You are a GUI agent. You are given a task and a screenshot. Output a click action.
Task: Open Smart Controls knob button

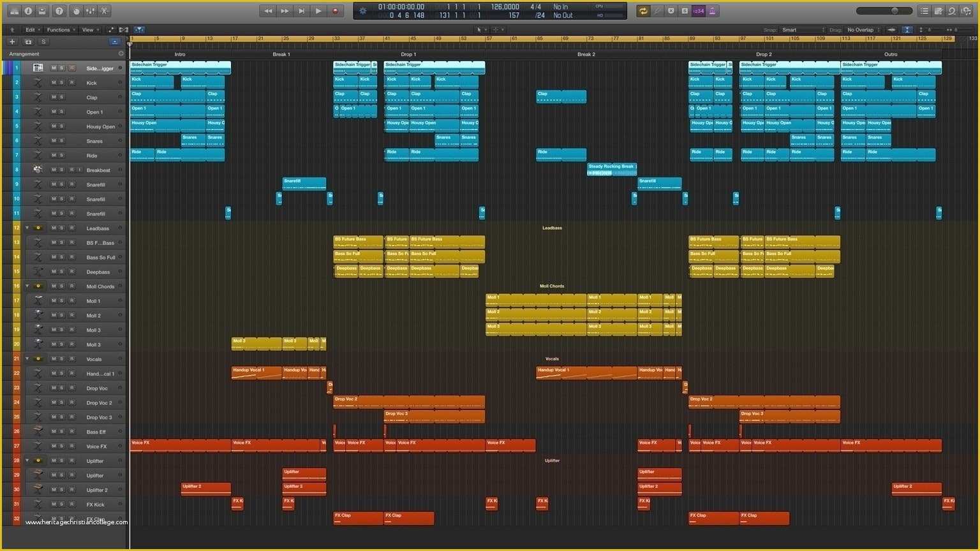(76, 11)
